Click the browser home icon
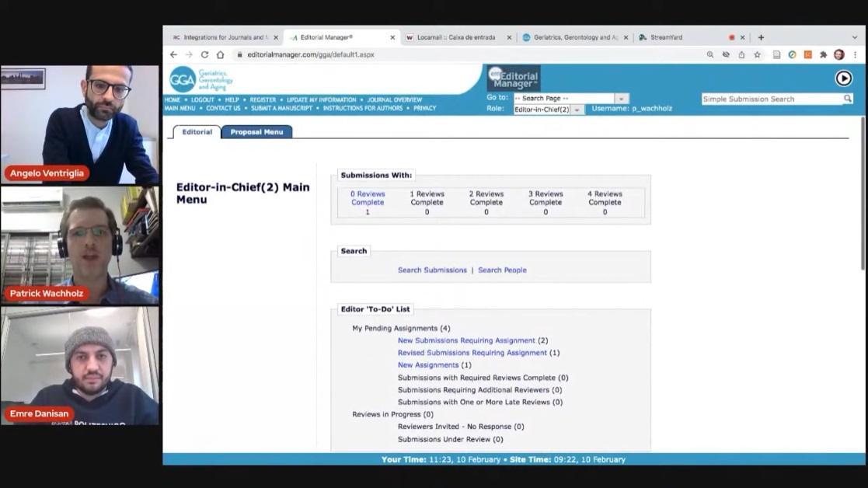The image size is (868, 488). [221, 55]
